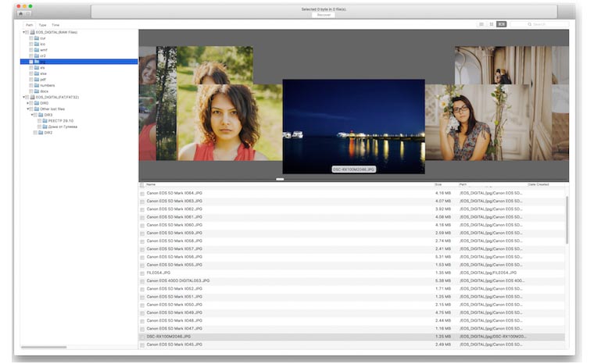
Task: Click the pdf folder icon
Action: (37, 80)
